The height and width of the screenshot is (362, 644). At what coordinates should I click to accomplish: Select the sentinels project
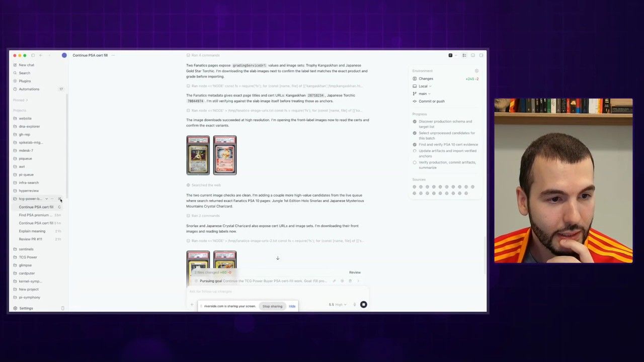26,249
